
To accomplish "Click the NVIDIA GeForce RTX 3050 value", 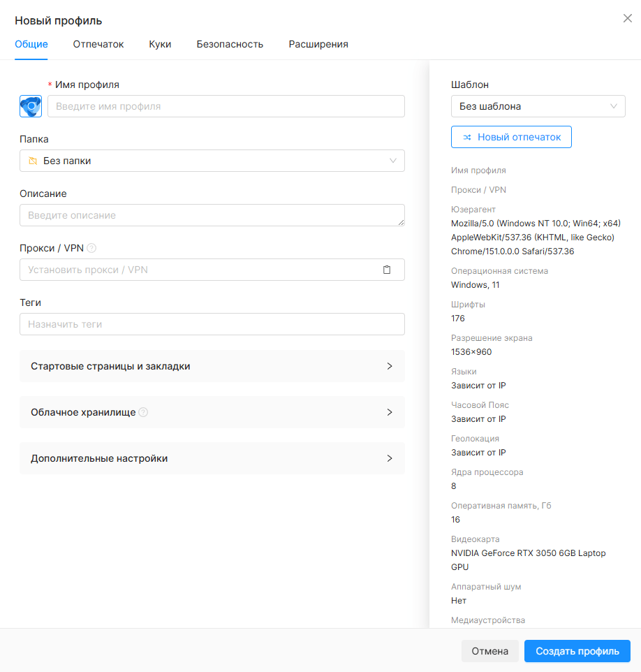I will (529, 560).
